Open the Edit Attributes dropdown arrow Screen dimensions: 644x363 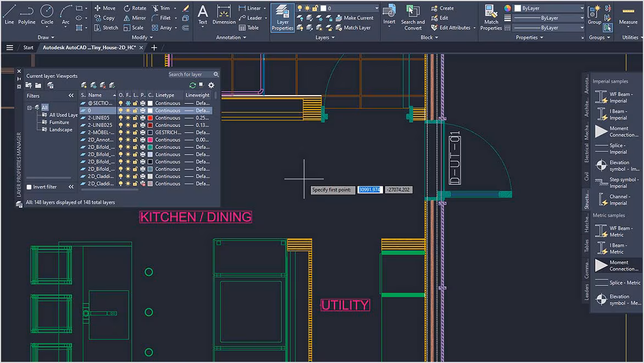click(474, 28)
